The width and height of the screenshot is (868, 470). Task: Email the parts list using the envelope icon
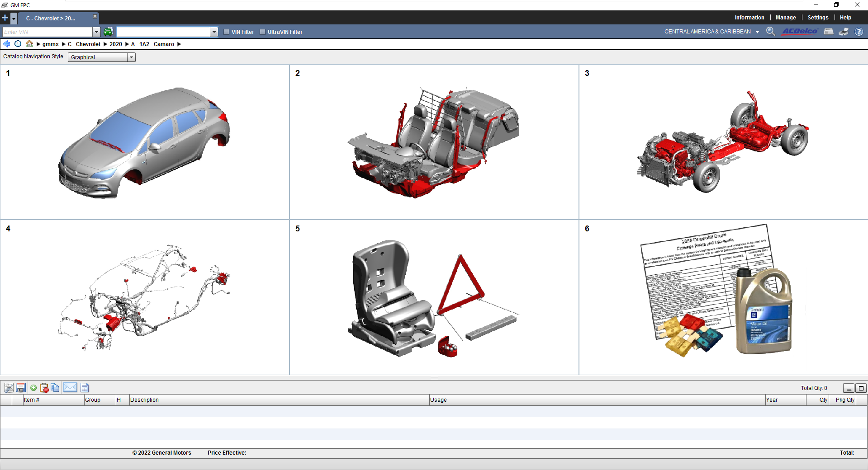(70, 388)
